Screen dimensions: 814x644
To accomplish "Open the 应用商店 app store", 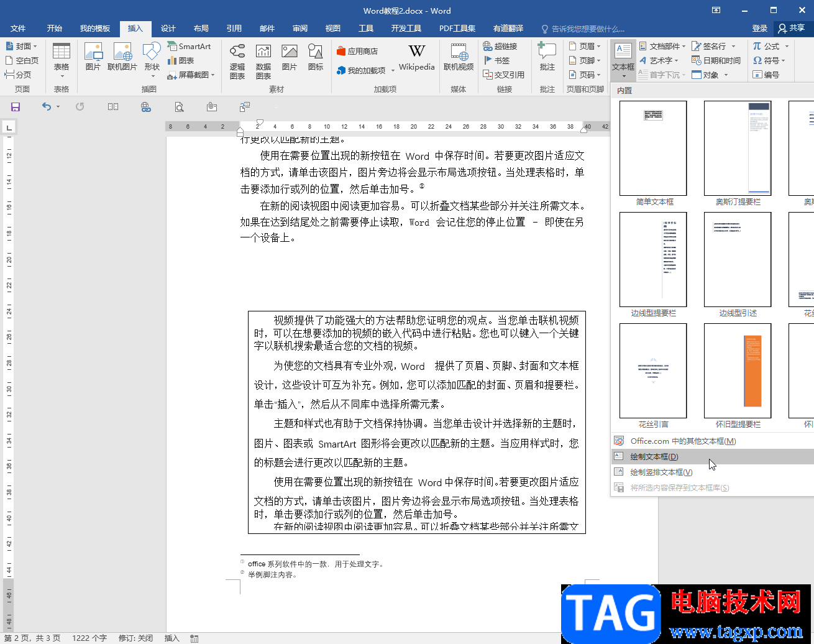I will [x=357, y=51].
